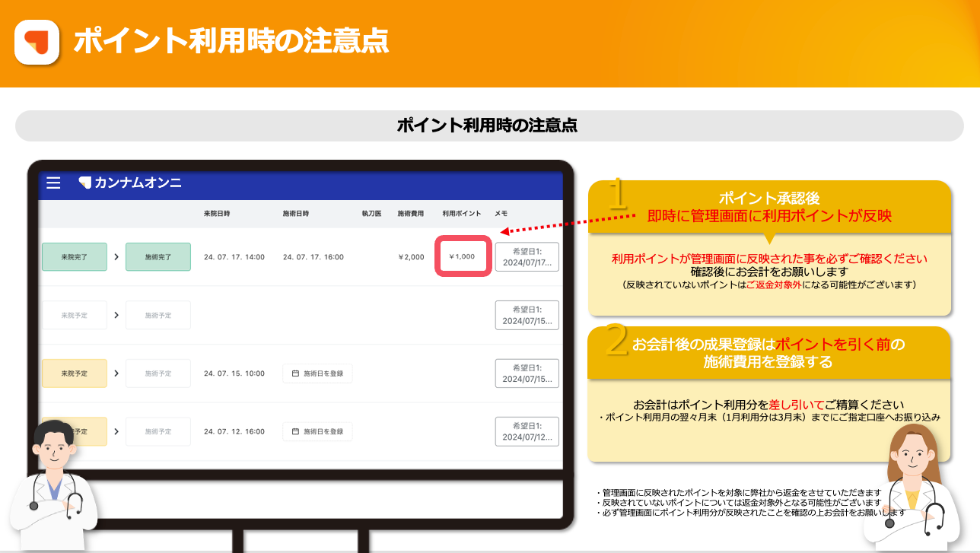
Task: Click yellow 来院予定 button for 07.15 row
Action: pyautogui.click(x=75, y=373)
